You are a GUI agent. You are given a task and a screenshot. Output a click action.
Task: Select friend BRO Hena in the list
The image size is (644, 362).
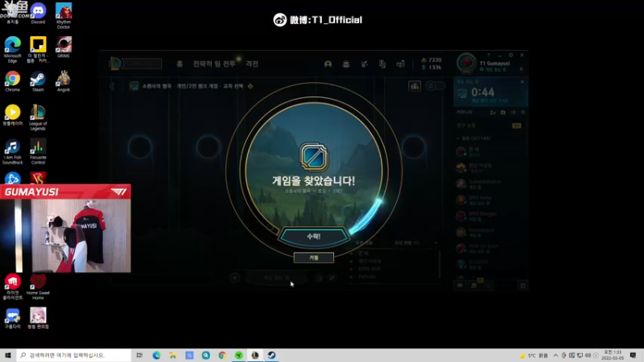489,200
